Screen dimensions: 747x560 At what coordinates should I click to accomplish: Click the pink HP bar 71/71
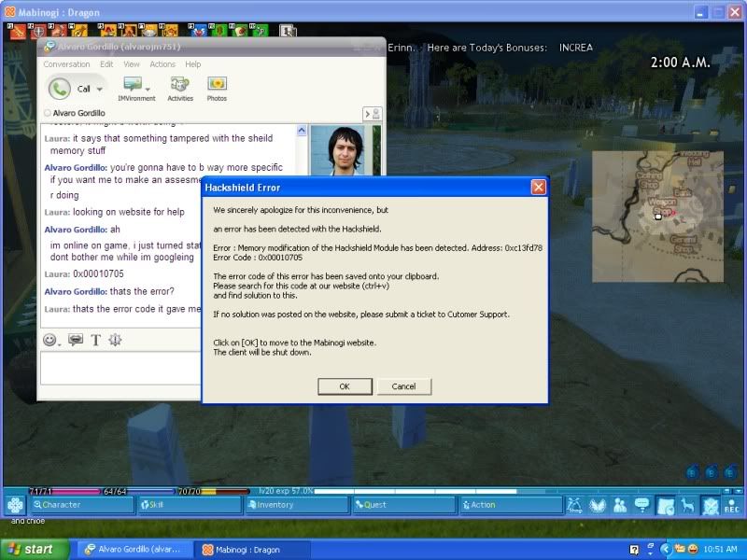coord(64,491)
